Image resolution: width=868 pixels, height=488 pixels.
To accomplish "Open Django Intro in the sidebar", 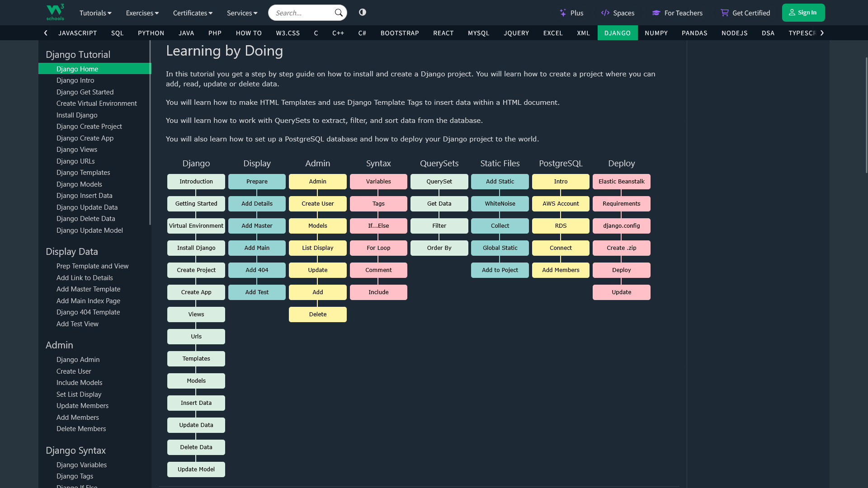I will click(94, 80).
